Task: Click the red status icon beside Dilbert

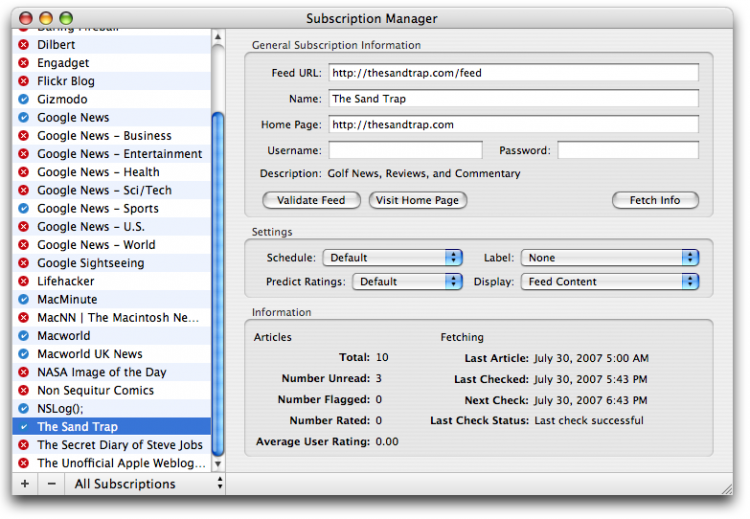Action: pyautogui.click(x=23, y=44)
